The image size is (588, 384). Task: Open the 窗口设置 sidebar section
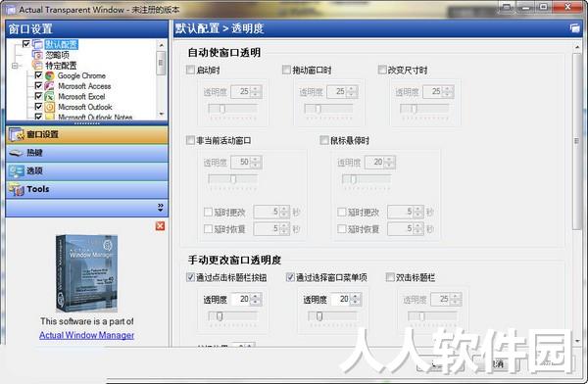(x=87, y=134)
